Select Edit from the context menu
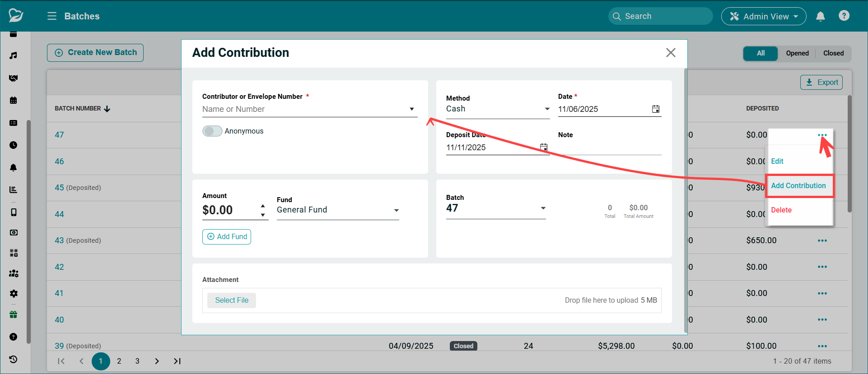868x374 pixels. 777,161
